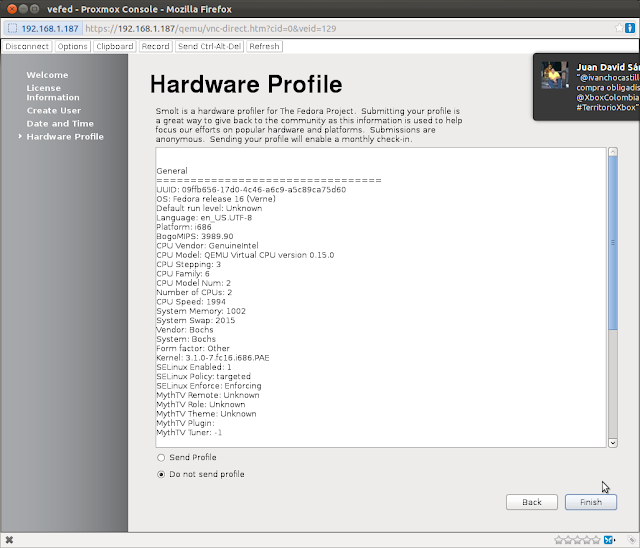Screen dimensions: 640x548
Task: Click License Information step in sidebar
Action: [53, 93]
